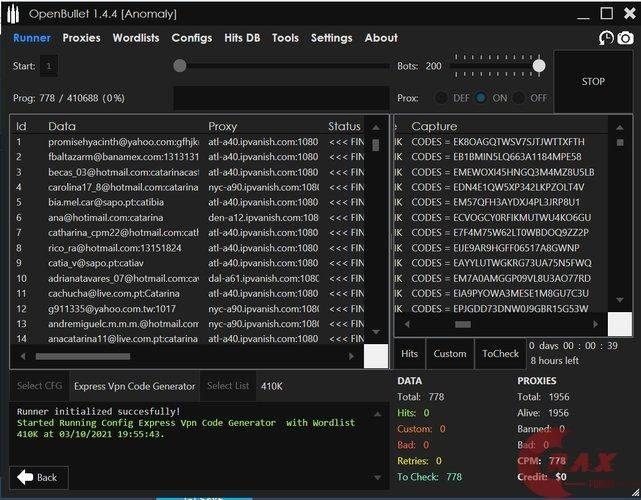Viewport: 641px width, 500px height.
Task: Select the ON proxy mode option
Action: coord(481,98)
